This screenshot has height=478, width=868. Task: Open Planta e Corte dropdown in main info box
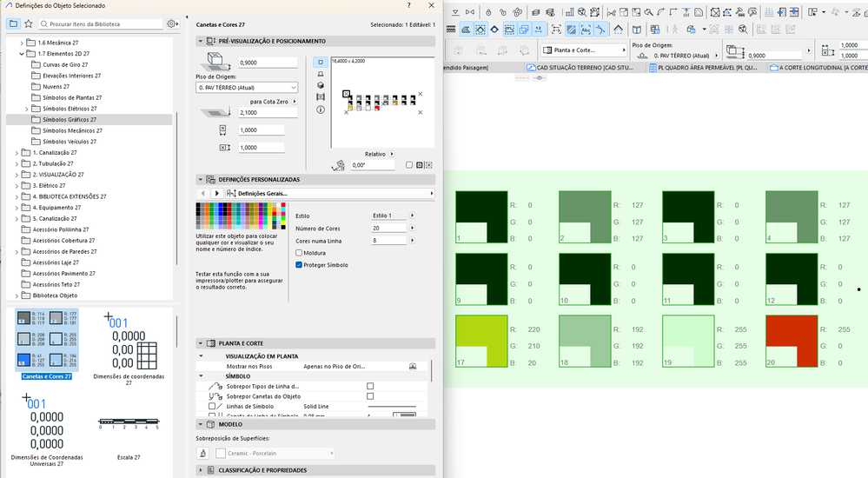coord(584,50)
